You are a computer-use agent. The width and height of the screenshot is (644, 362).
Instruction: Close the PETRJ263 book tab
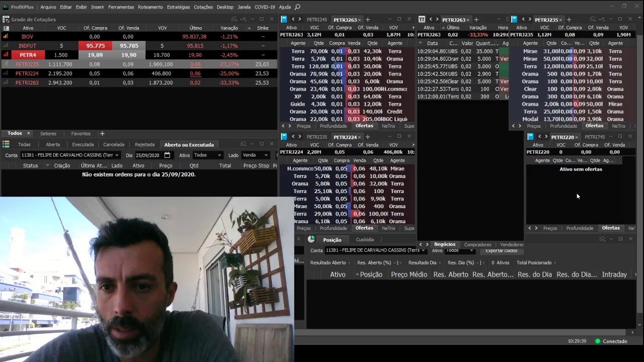(360, 20)
